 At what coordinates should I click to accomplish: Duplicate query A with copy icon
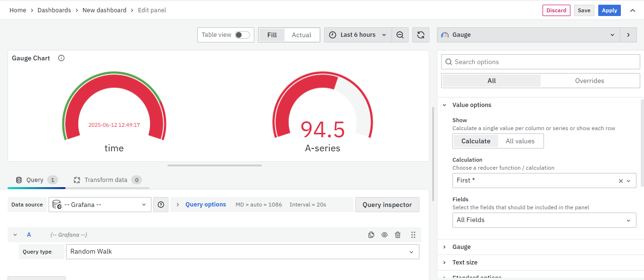pos(371,235)
